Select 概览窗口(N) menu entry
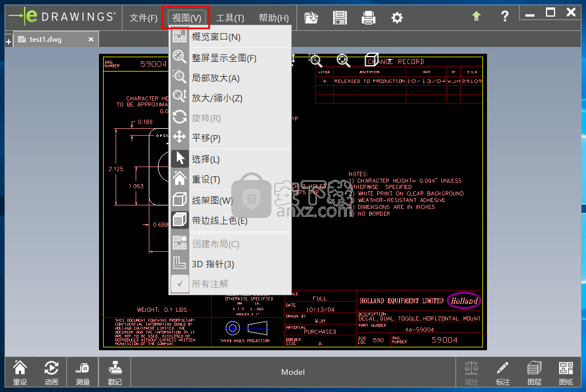The height and width of the screenshot is (392, 586). [x=230, y=37]
